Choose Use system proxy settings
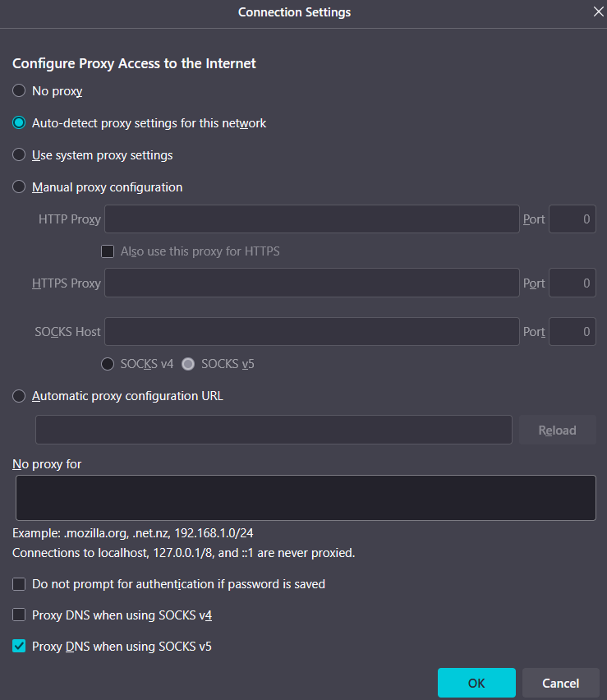This screenshot has width=607, height=700. point(19,155)
